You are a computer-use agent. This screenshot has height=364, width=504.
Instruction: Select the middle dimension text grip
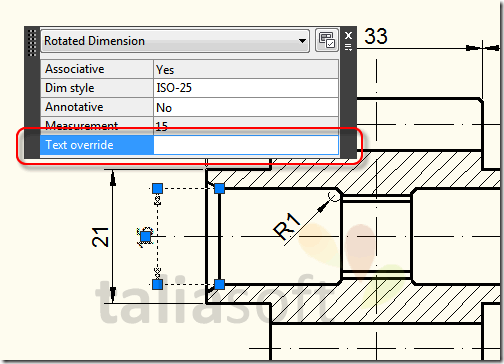click(145, 237)
